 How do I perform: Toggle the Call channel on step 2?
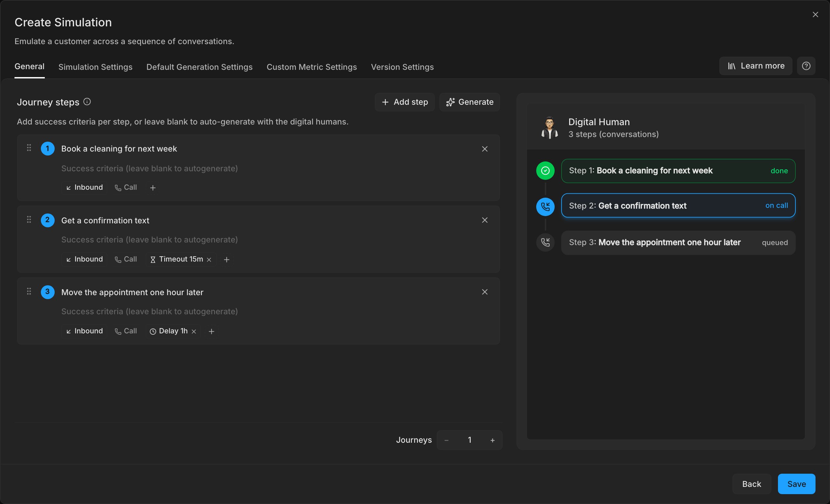point(125,259)
